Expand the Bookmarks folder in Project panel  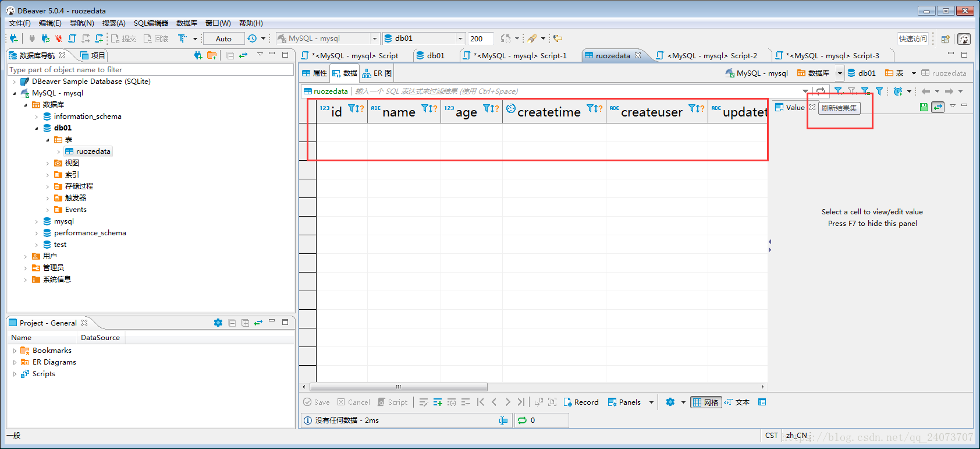coord(15,351)
